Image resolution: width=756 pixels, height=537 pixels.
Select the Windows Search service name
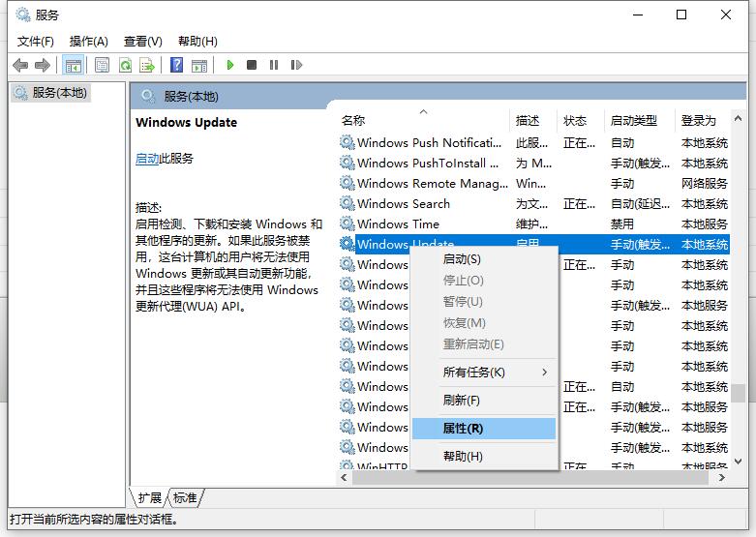pyautogui.click(x=404, y=204)
